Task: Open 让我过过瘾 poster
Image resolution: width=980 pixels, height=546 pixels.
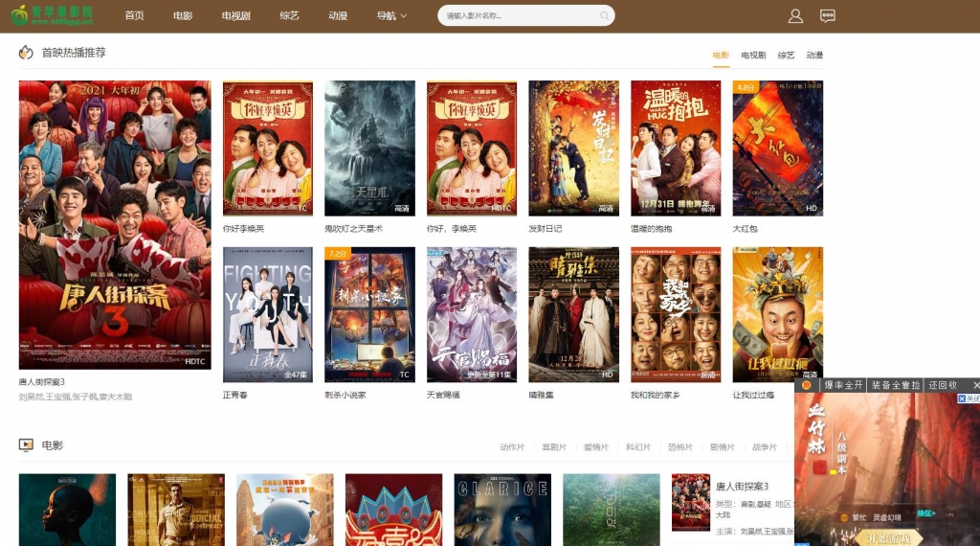Action: pos(777,314)
